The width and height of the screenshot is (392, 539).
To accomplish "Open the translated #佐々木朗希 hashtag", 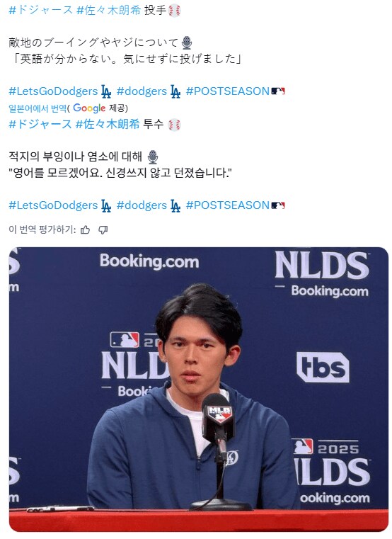I will pos(108,124).
